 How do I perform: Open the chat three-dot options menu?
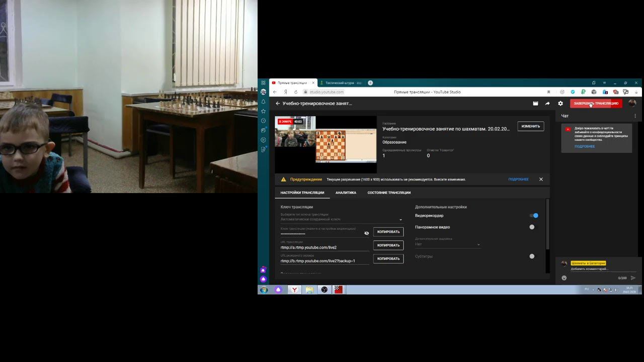pyautogui.click(x=635, y=116)
